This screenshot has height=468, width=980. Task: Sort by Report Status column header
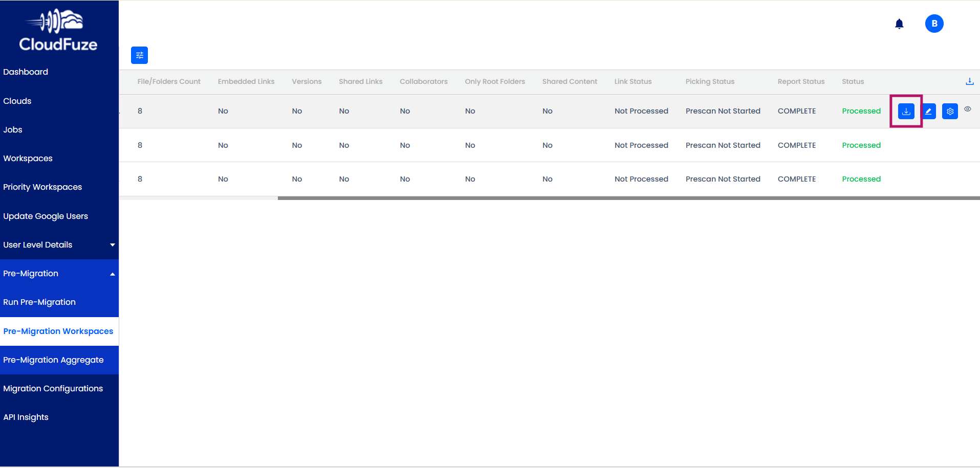801,81
